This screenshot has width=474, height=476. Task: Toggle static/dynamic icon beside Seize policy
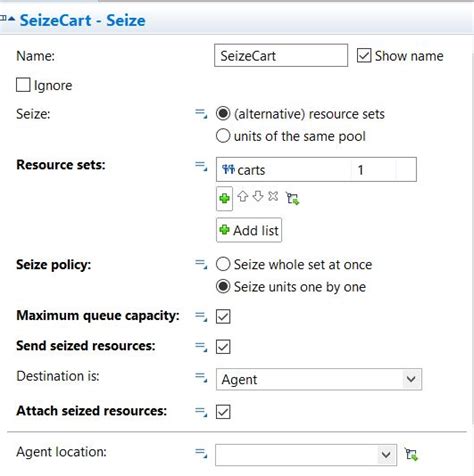coord(201,264)
